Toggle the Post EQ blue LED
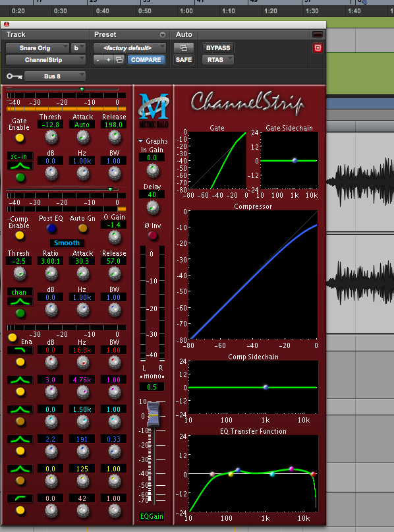Viewport: 394px width, 532px height. pyautogui.click(x=51, y=229)
